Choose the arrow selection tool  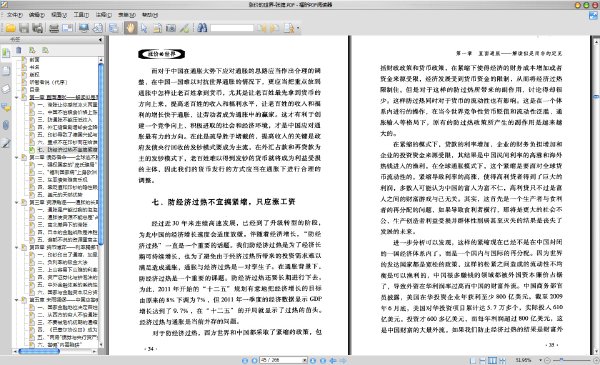[x=144, y=28]
